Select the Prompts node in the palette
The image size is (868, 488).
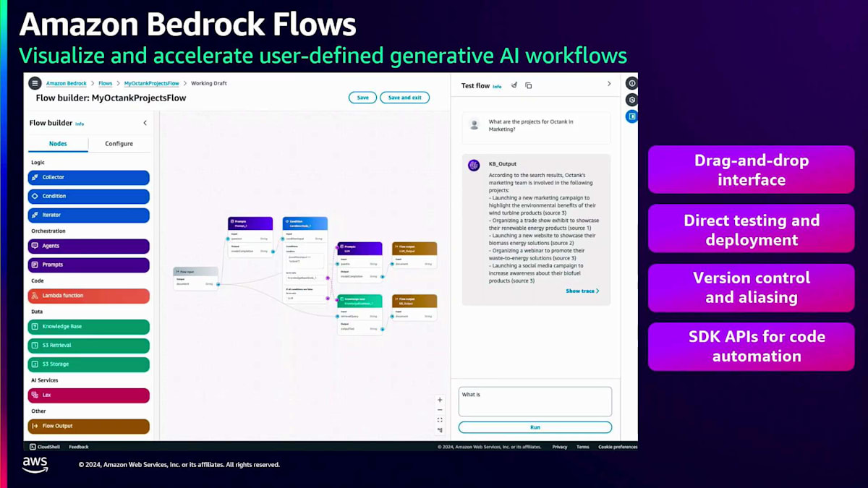pos(89,265)
